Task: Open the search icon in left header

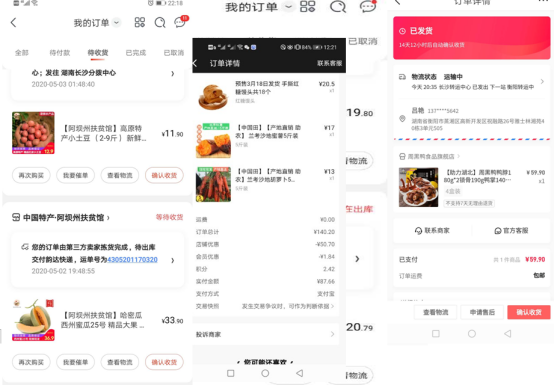Action: pos(160,23)
